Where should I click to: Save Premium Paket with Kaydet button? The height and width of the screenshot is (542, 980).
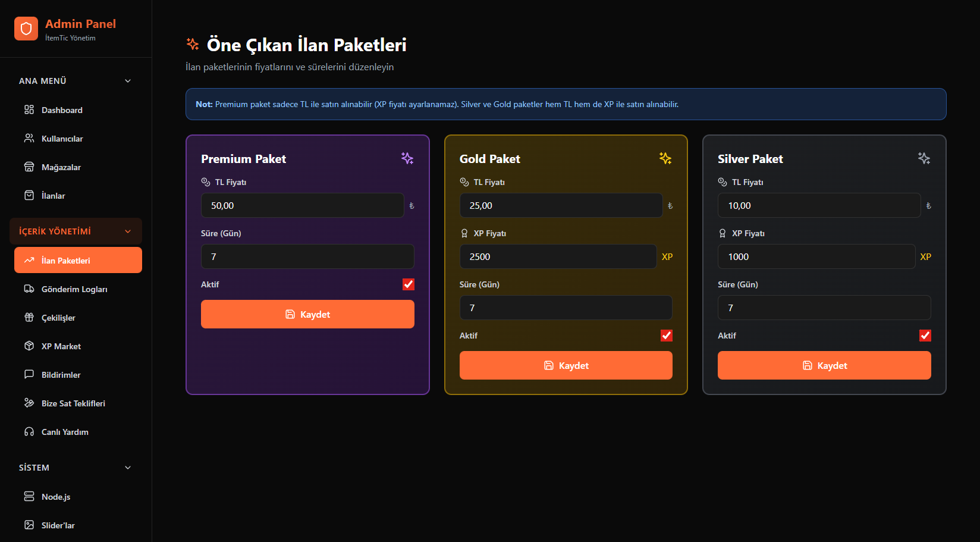(x=307, y=314)
